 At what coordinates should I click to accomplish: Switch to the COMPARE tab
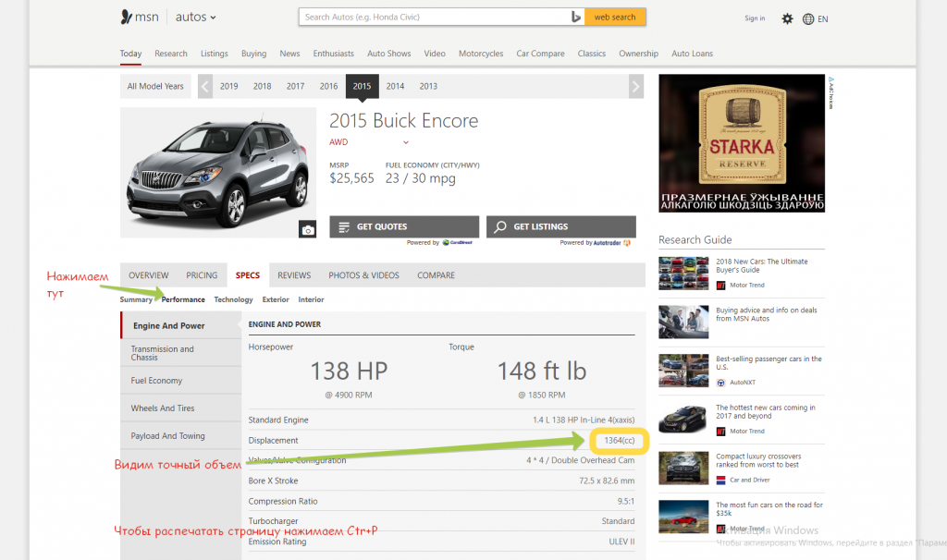(437, 275)
